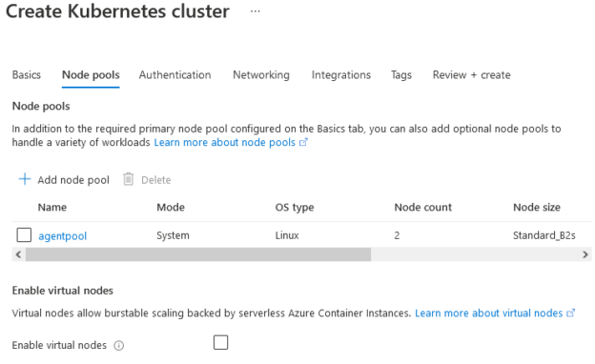Open the agentpool node pool link
The image size is (595, 364).
click(x=63, y=236)
